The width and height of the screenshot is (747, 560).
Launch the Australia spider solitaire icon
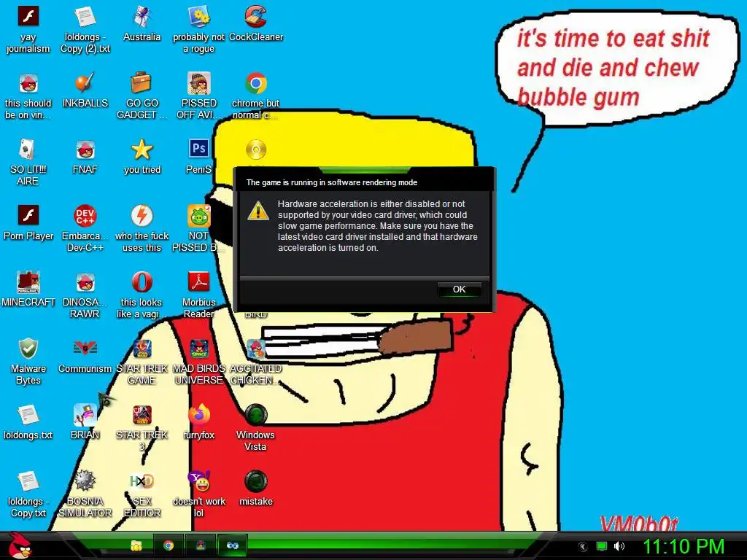142,17
